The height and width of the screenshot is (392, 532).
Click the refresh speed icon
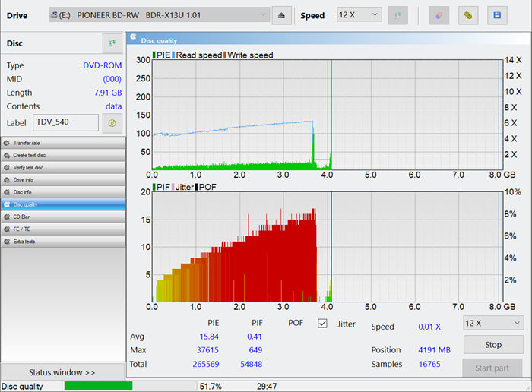(x=397, y=16)
